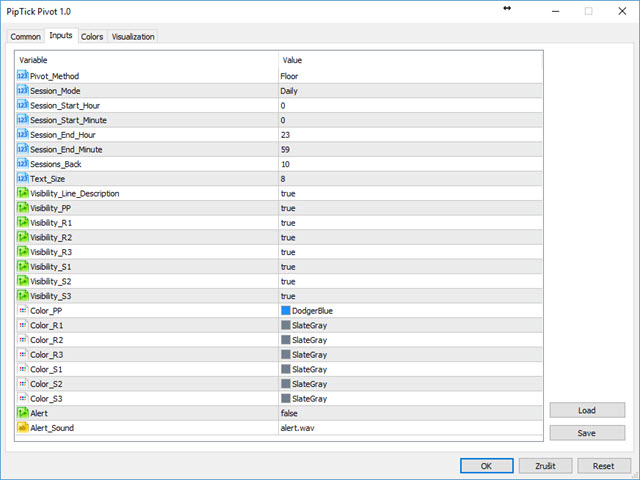Click the color icon beside Color_R1
The height and width of the screenshot is (480, 640).
pos(22,325)
